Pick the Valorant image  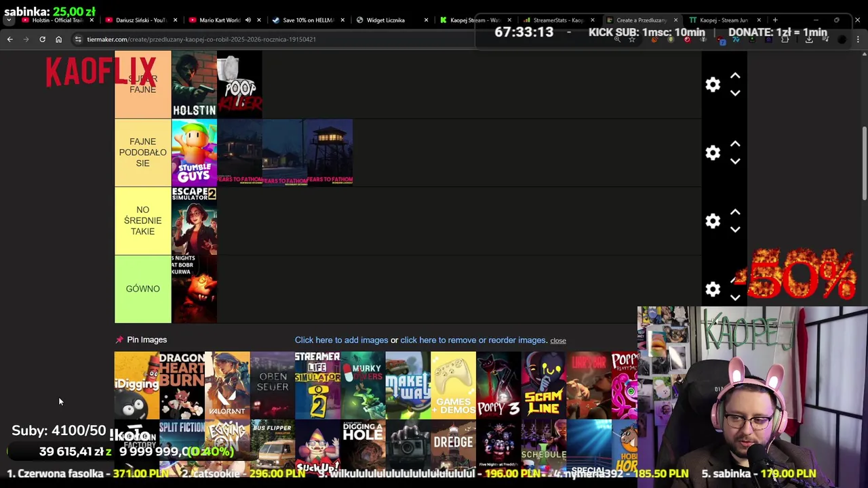[227, 385]
